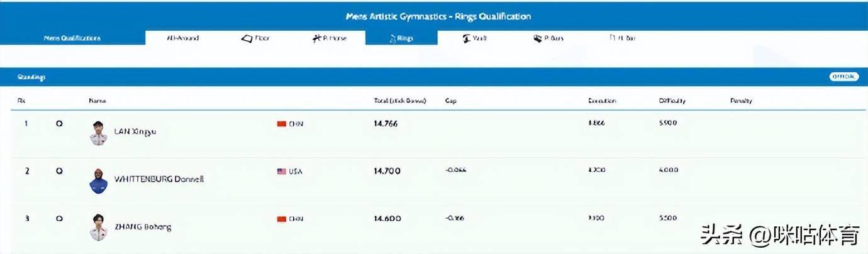The height and width of the screenshot is (254, 868).
Task: Sort by the Total column header
Action: [x=400, y=101]
